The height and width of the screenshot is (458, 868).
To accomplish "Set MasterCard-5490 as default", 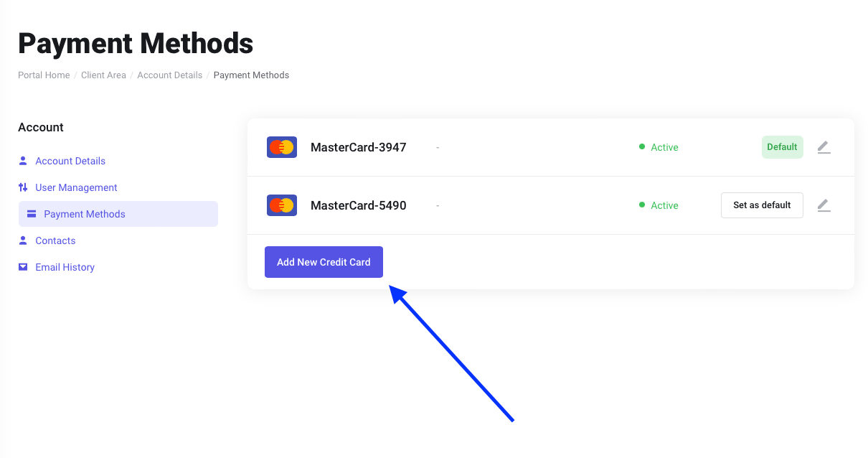I will [x=762, y=205].
